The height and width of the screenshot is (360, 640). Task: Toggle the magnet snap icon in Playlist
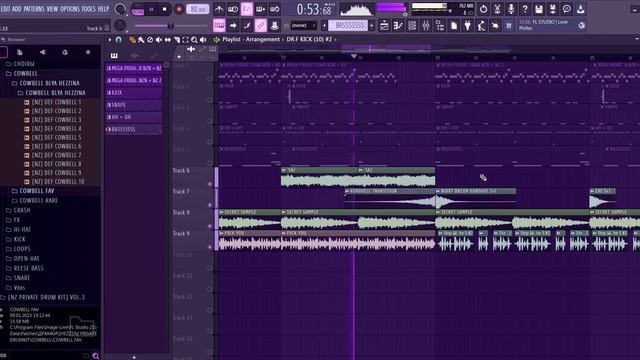118,40
